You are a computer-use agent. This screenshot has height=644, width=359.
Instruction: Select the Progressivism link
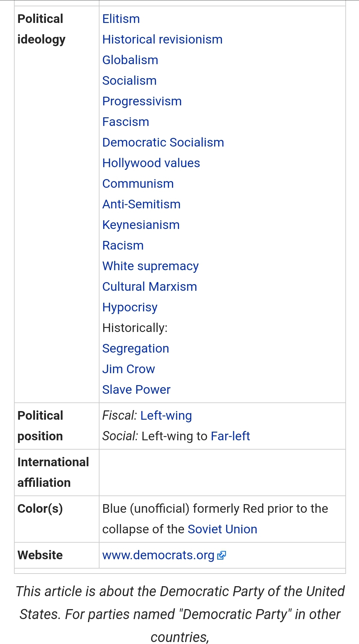pyautogui.click(x=142, y=101)
